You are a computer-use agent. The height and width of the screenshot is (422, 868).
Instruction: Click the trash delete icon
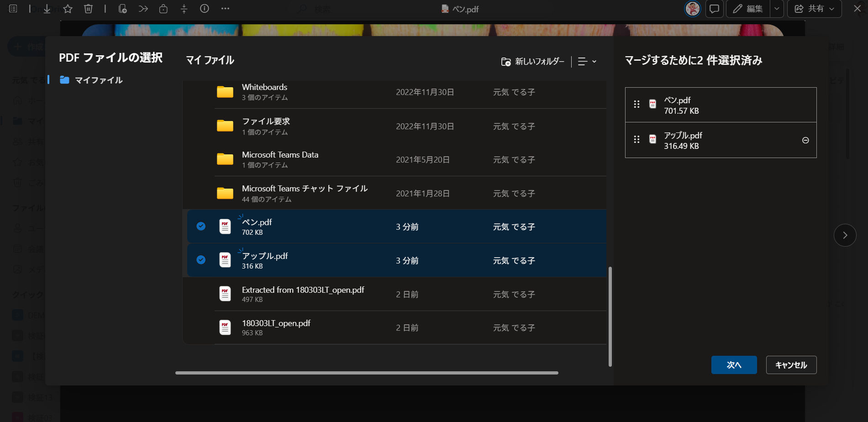[x=89, y=9]
